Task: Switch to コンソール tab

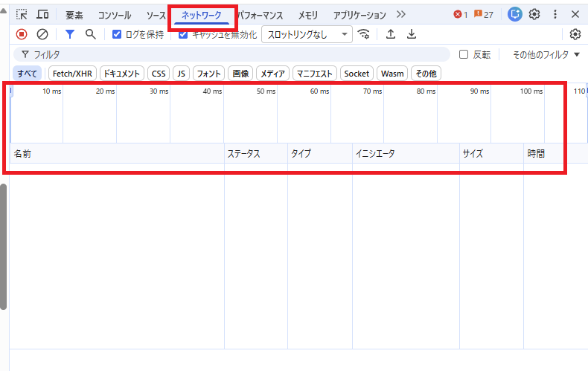Action: [x=115, y=15]
